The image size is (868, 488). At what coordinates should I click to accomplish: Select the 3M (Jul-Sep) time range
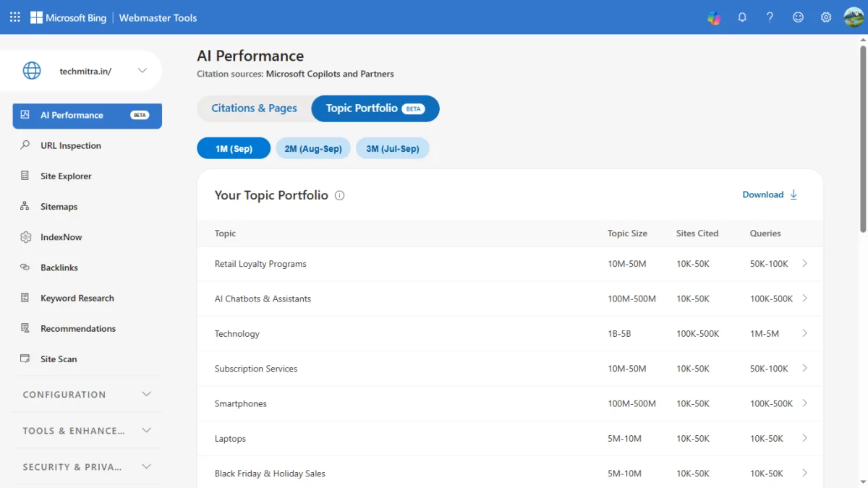coord(392,148)
